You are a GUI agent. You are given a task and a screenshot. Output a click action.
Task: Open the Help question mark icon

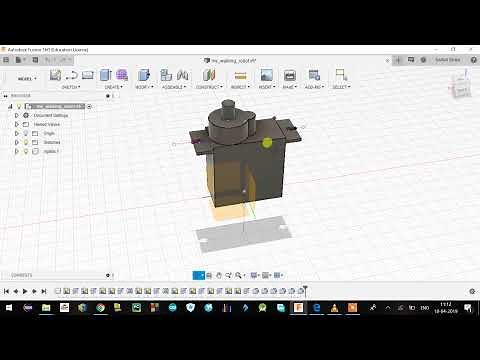[x=473, y=60]
